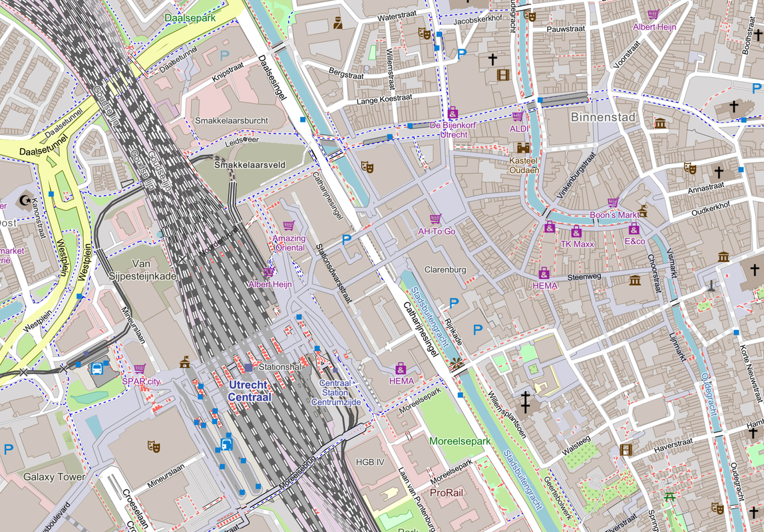Click the Lange Koestraat street label
The image size is (764, 532).
point(385,100)
